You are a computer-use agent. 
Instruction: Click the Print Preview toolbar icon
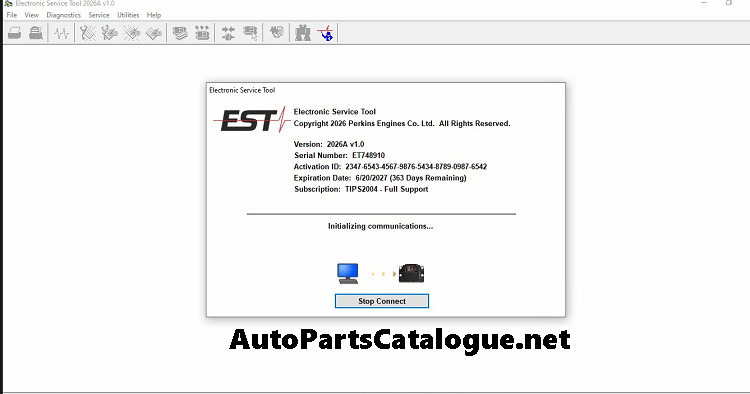36,33
